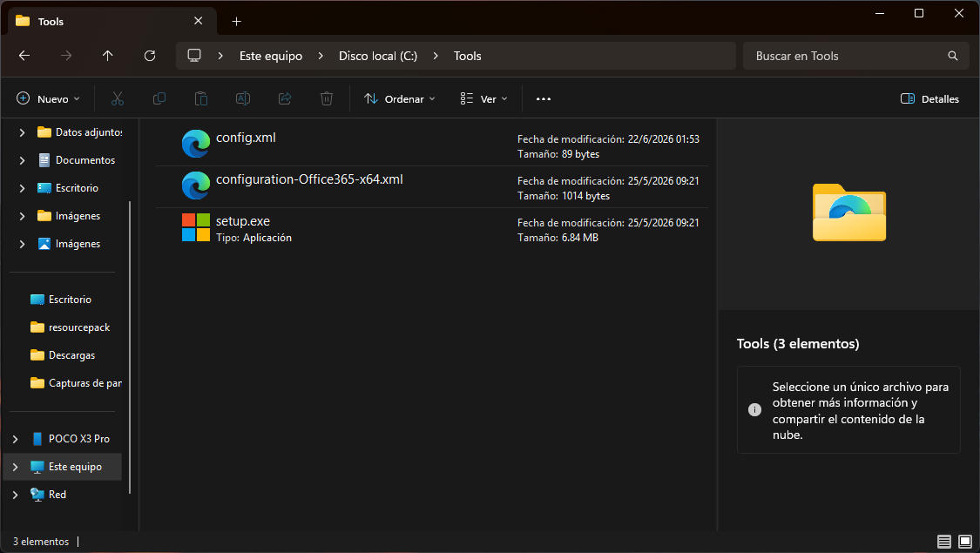980x553 pixels.
Task: Expand the Datos adjuntos tree node
Action: [22, 132]
